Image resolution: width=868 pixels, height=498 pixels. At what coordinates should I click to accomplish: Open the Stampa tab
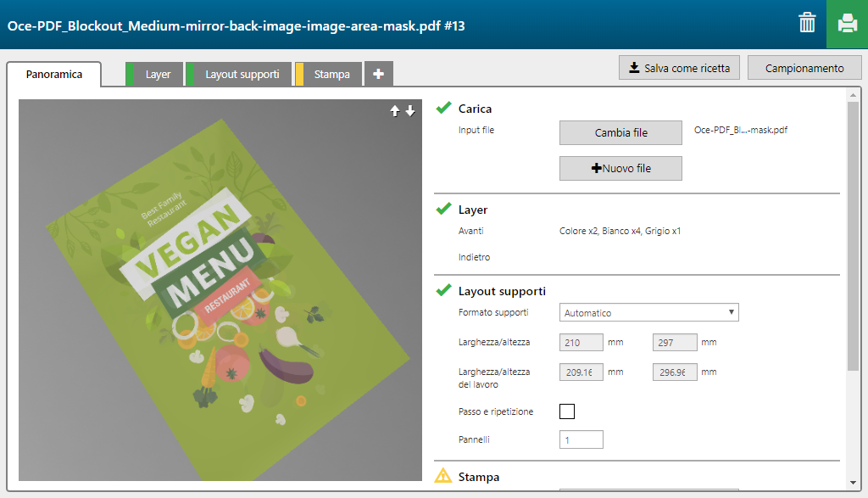pyautogui.click(x=328, y=74)
